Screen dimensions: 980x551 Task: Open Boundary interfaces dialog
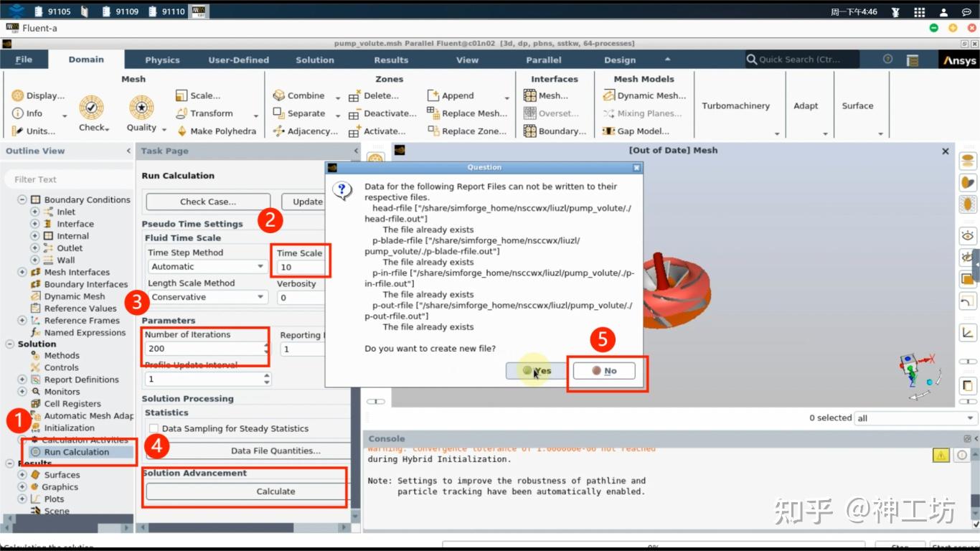pyautogui.click(x=555, y=131)
